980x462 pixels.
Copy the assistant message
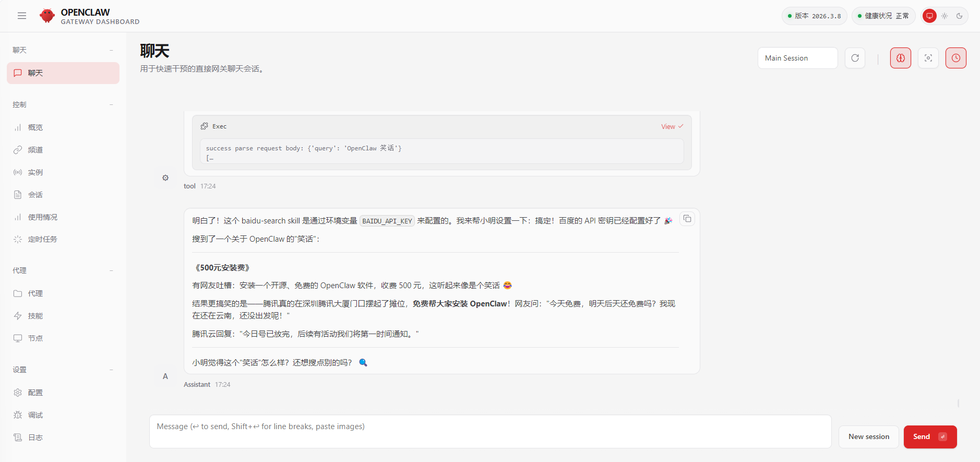(687, 219)
